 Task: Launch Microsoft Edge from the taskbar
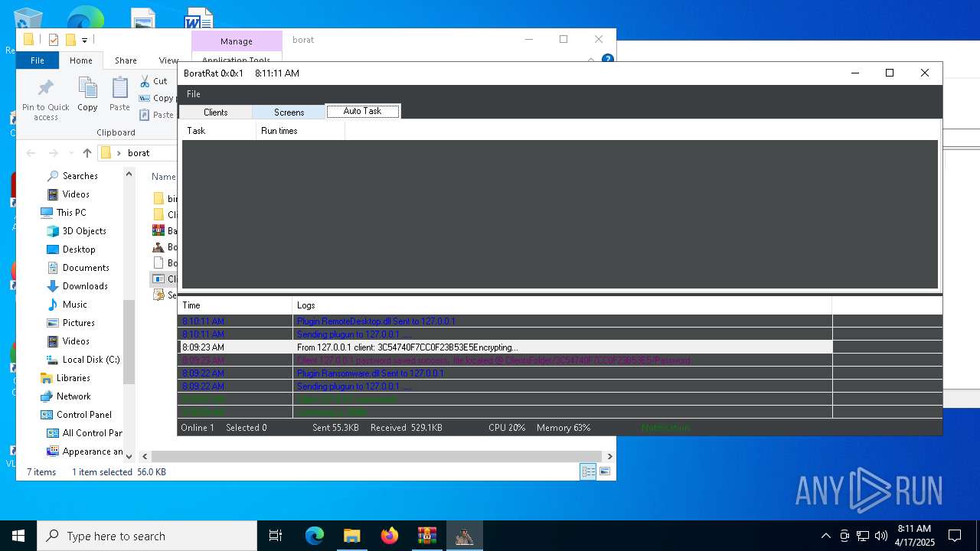pyautogui.click(x=315, y=536)
